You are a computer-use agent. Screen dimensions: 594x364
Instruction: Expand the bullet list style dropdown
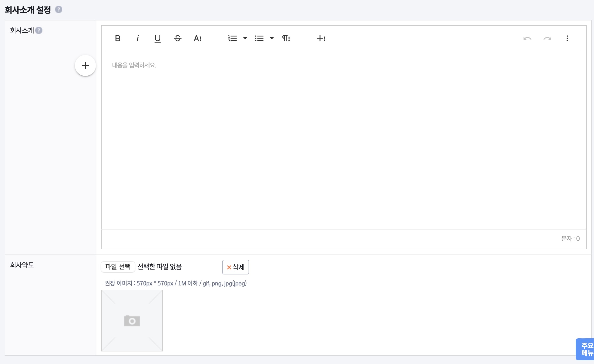(272, 38)
